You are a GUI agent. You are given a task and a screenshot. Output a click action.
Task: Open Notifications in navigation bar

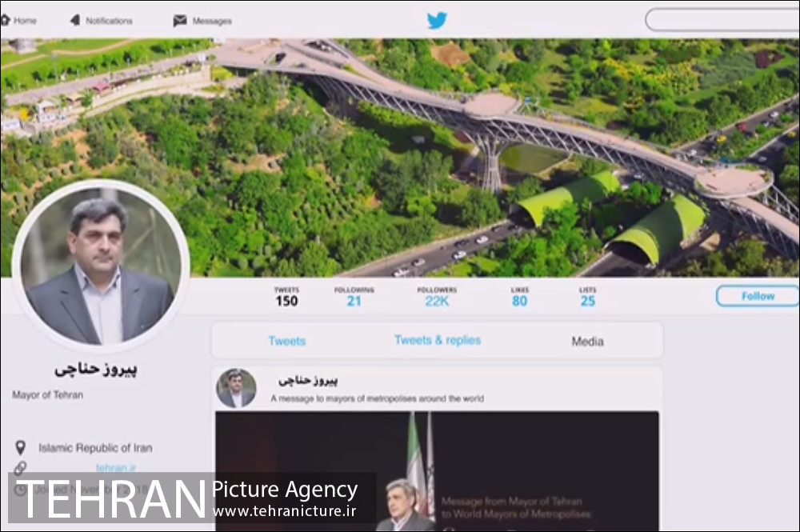pos(101,21)
